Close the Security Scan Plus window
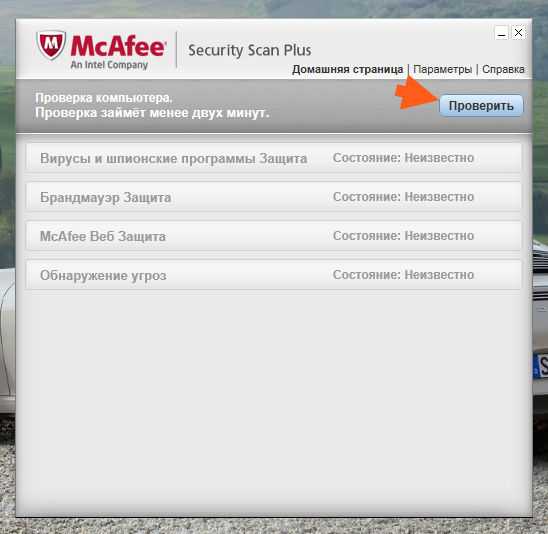The width and height of the screenshot is (548, 534). (x=518, y=33)
